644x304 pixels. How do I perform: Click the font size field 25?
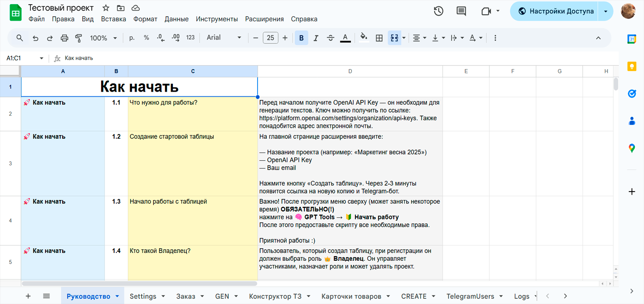(x=270, y=38)
